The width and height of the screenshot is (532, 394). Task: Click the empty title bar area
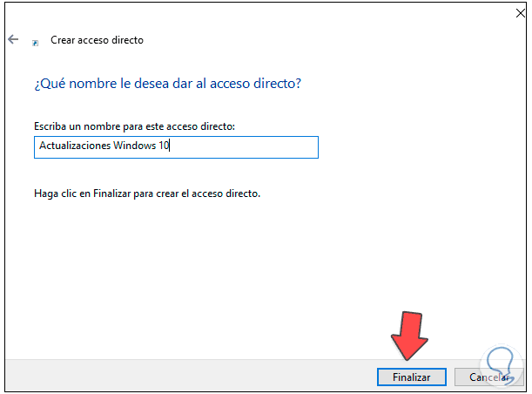tap(261, 14)
